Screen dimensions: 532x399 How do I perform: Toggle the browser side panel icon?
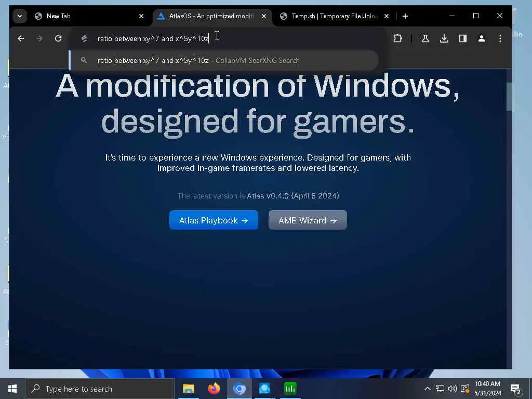(463, 38)
